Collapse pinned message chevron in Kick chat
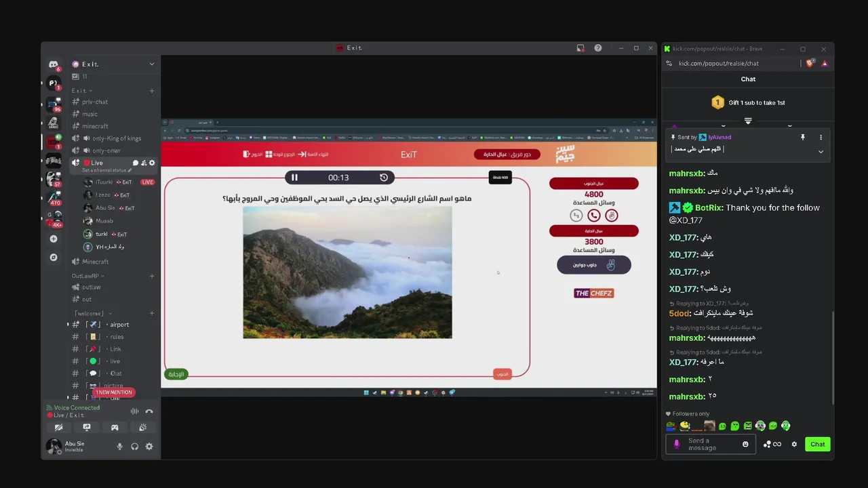The image size is (868, 488). 821,152
